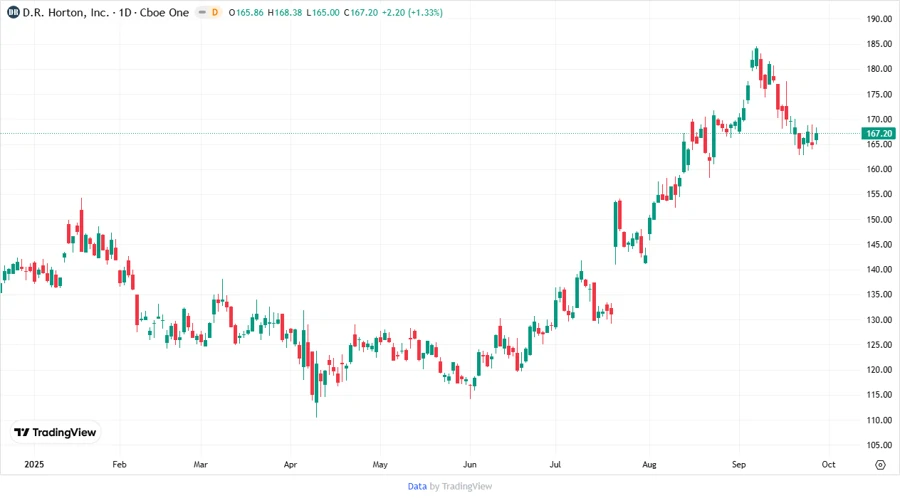Click the D.R. Horton, Inc. symbol title

tap(65, 12)
